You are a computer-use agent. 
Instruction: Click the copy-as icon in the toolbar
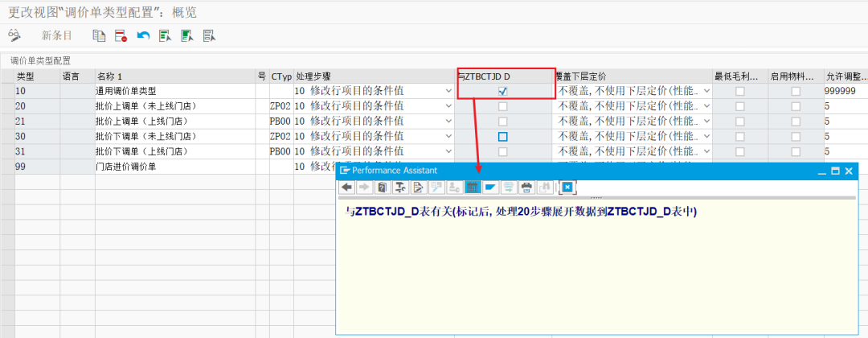click(x=99, y=36)
